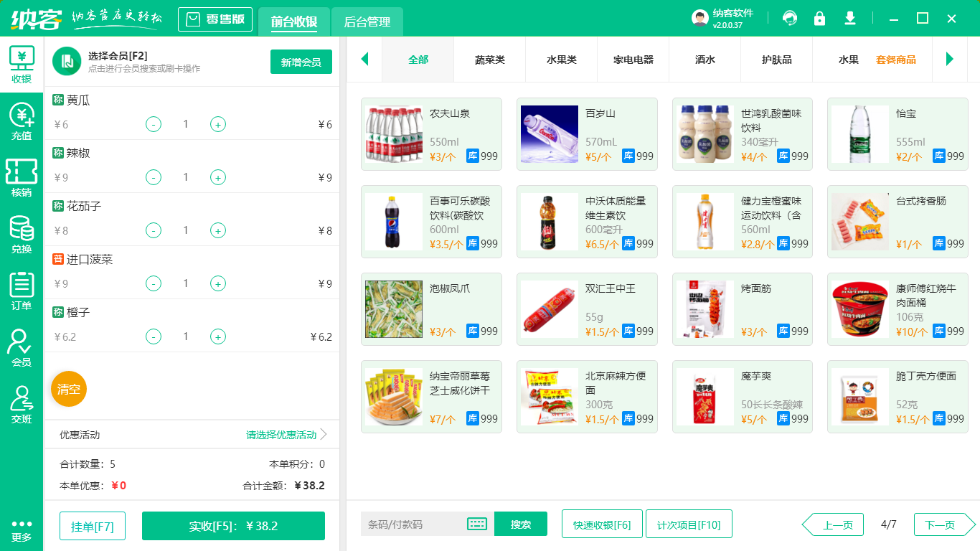Go to previous page with 上一页
980x551 pixels.
point(832,524)
